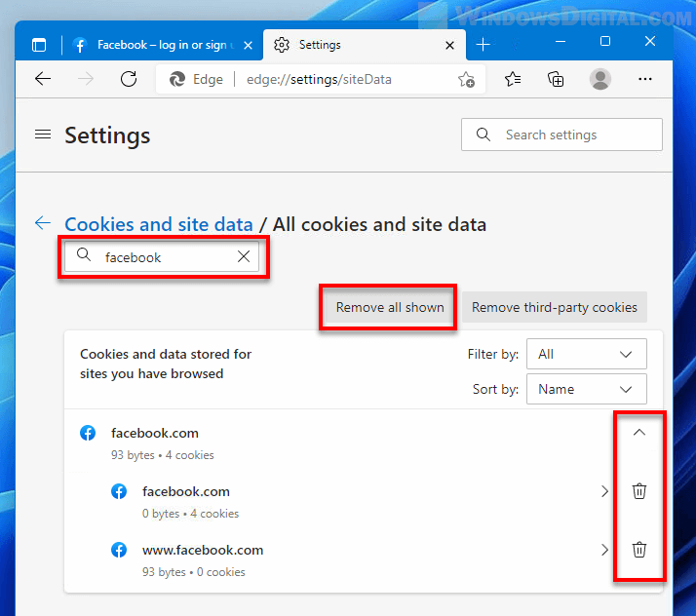The width and height of the screenshot is (696, 616).
Task: Collapse the facebook.com group chevron
Action: click(x=639, y=432)
